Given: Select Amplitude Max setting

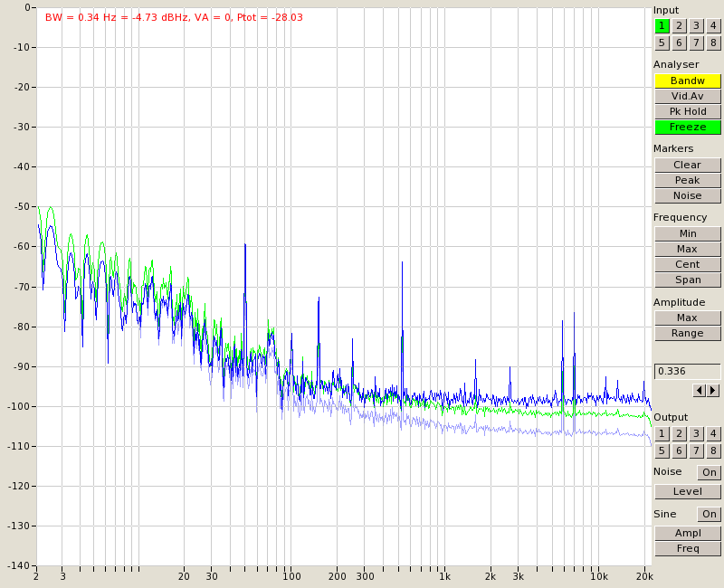Looking at the screenshot, I should point(688,318).
